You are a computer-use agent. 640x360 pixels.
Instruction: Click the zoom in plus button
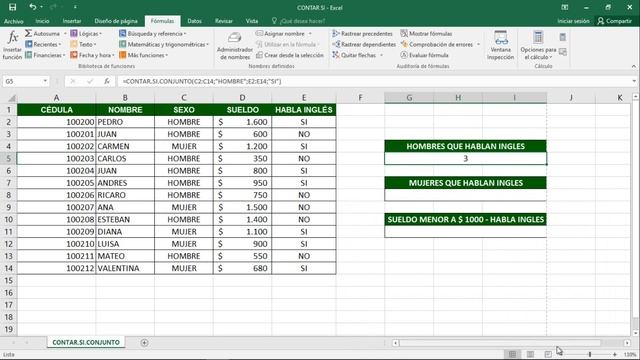615,354
